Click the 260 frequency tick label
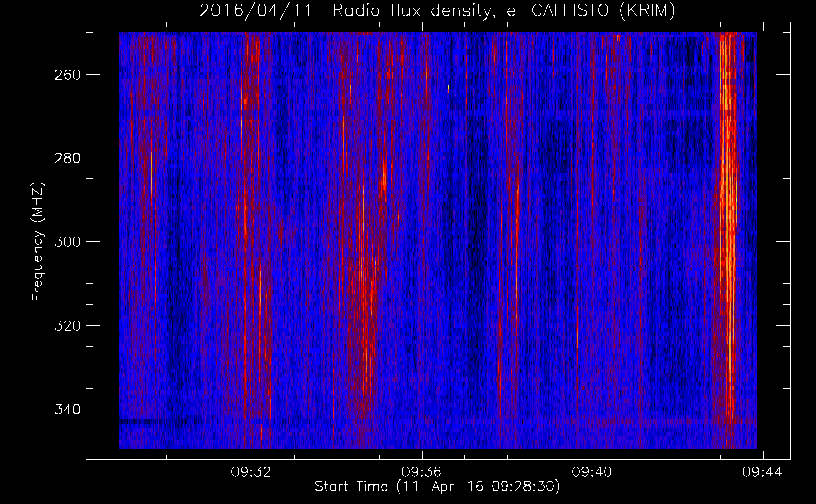This screenshot has width=816, height=504. pos(67,75)
